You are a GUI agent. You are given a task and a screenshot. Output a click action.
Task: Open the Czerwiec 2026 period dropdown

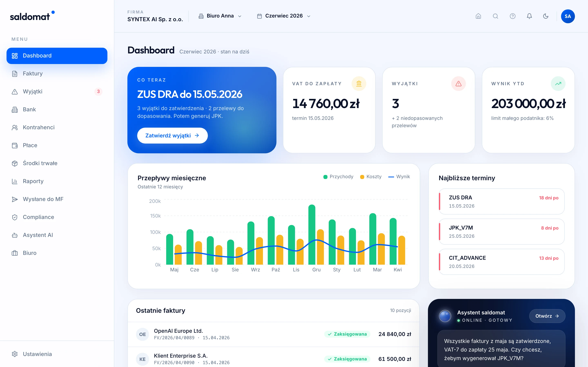click(x=284, y=16)
